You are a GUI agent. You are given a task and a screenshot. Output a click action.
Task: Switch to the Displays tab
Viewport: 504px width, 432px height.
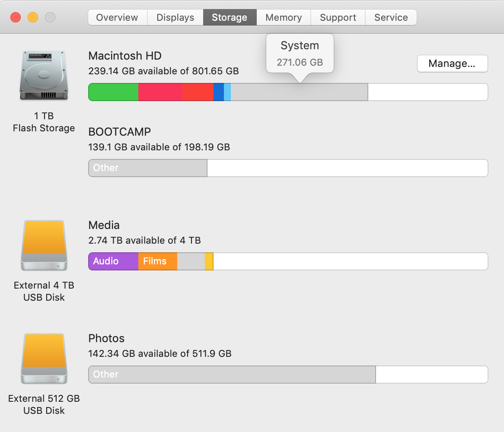coord(175,18)
